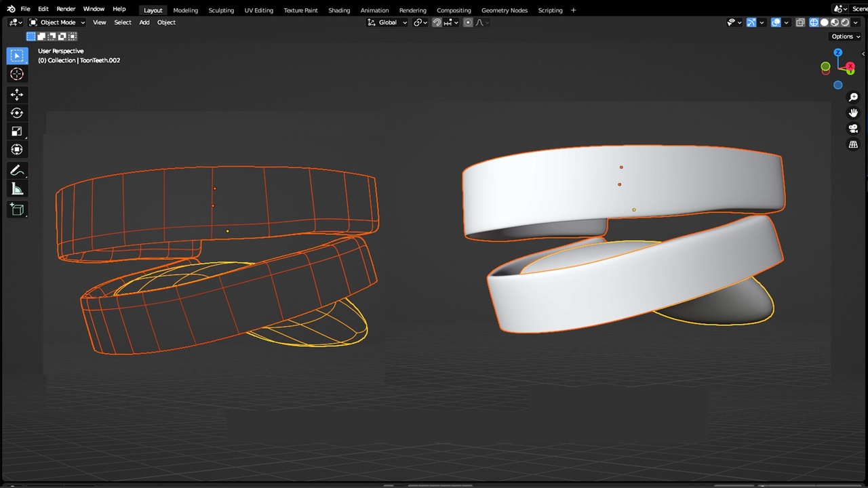The width and height of the screenshot is (868, 488).
Task: Toggle snapping magnet on or off
Action: click(x=437, y=22)
